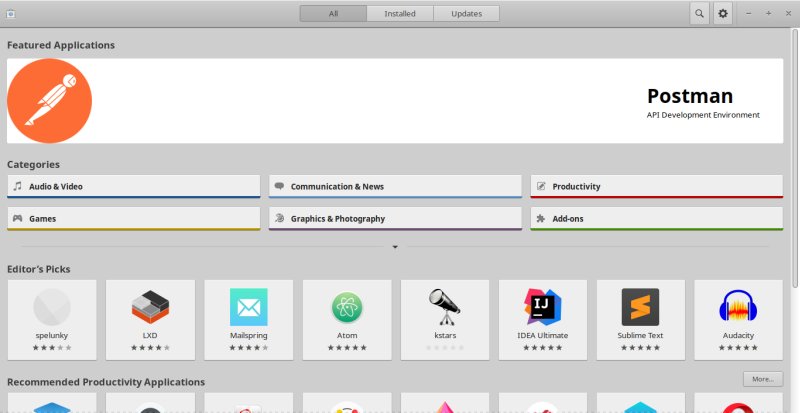Click the Games controller icon

(18, 218)
